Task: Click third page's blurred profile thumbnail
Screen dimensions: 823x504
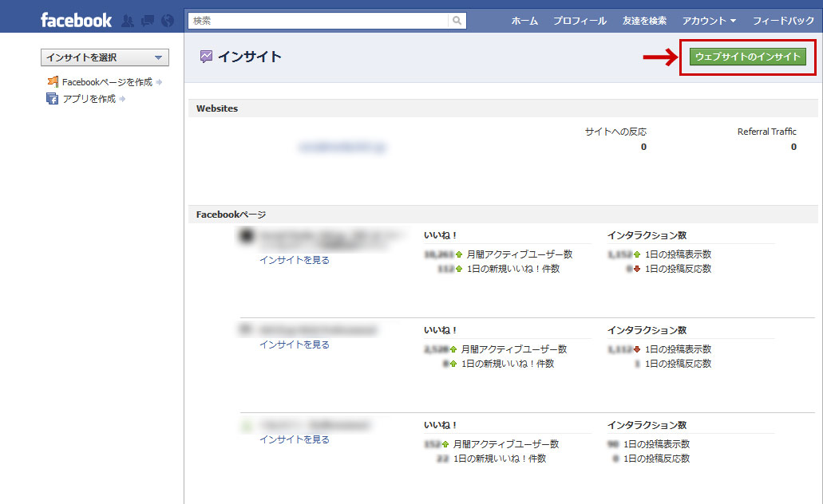Action: click(246, 425)
